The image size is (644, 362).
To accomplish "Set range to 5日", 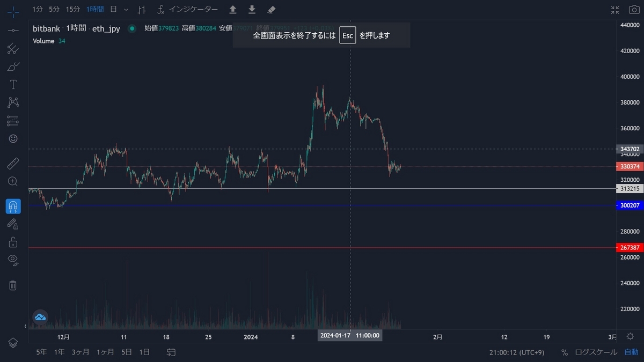I will tap(127, 352).
